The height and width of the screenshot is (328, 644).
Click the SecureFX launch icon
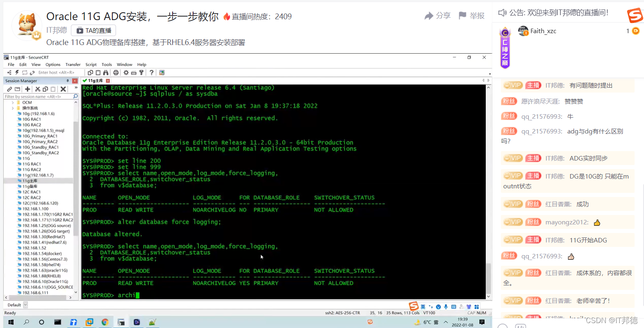click(x=162, y=72)
